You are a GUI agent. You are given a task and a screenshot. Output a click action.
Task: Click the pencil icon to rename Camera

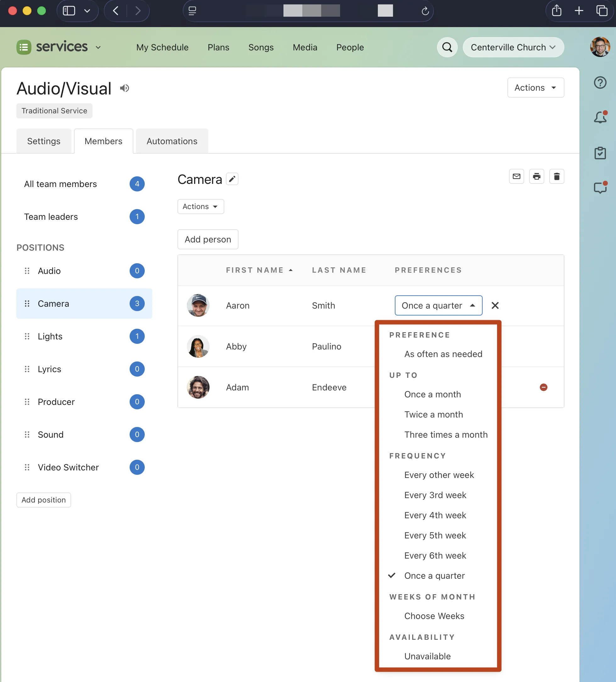point(232,179)
